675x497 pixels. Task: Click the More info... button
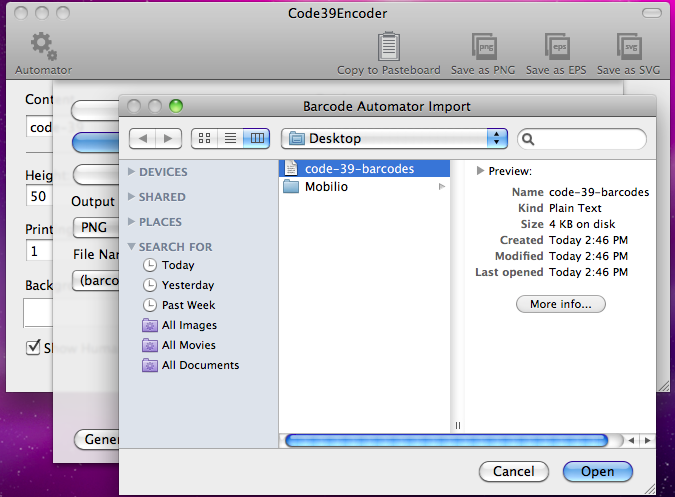[x=560, y=304]
